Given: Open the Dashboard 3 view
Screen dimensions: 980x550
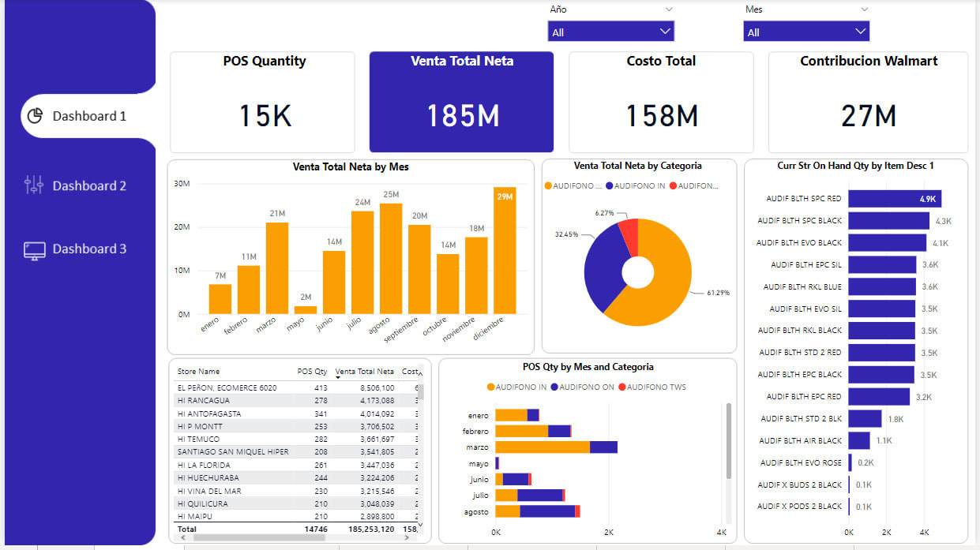Looking at the screenshot, I should coord(89,249).
